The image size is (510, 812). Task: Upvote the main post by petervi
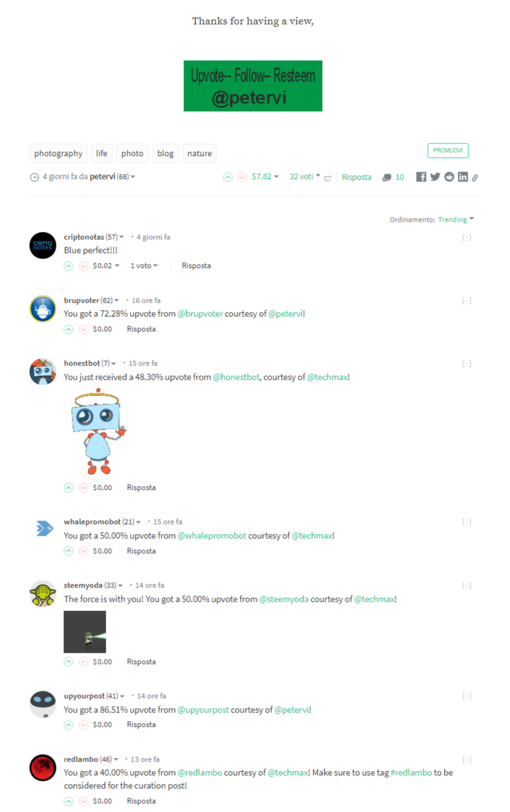228,177
